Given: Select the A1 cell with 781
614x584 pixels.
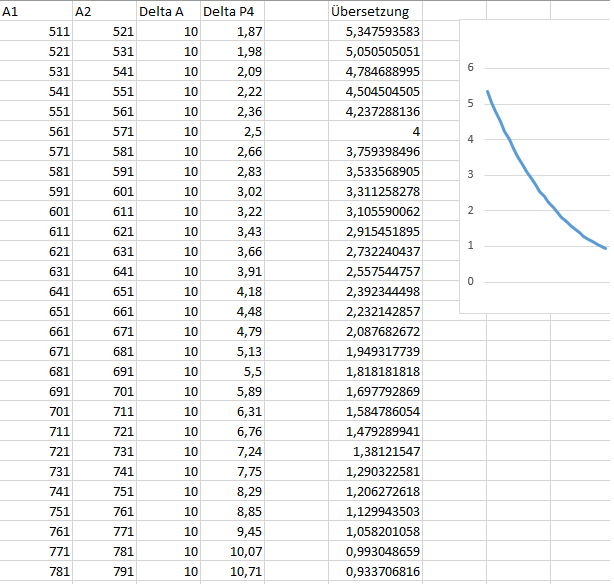Looking at the screenshot, I should pos(36,571).
